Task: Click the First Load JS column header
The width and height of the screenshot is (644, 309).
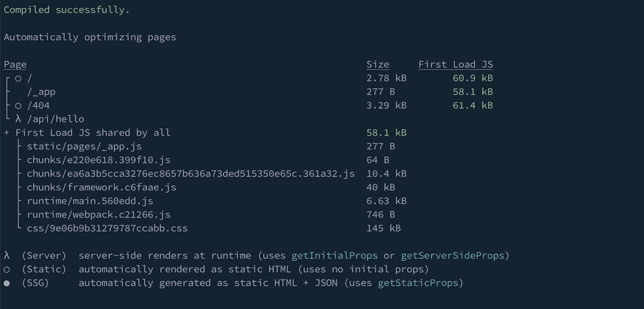Action: pos(455,65)
